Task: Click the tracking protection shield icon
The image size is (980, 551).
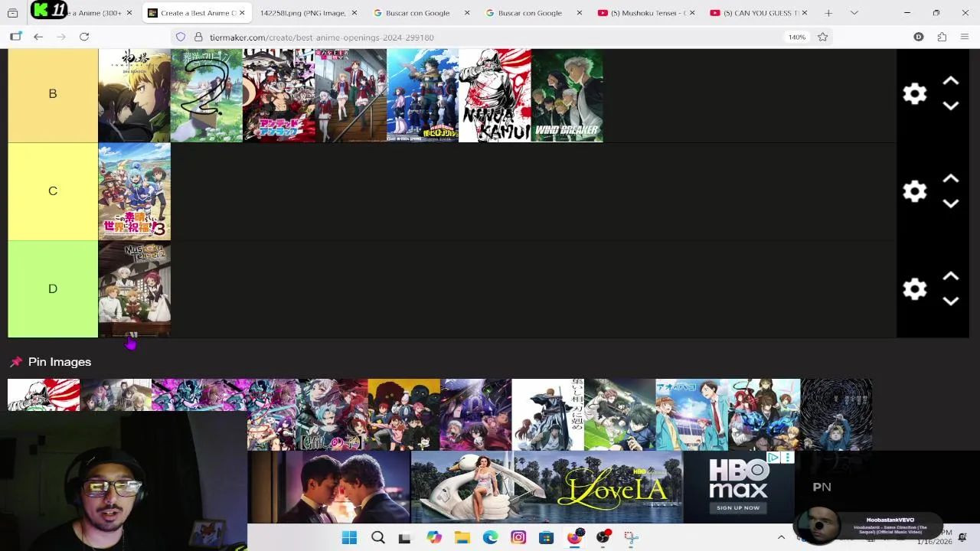Action: click(x=181, y=37)
